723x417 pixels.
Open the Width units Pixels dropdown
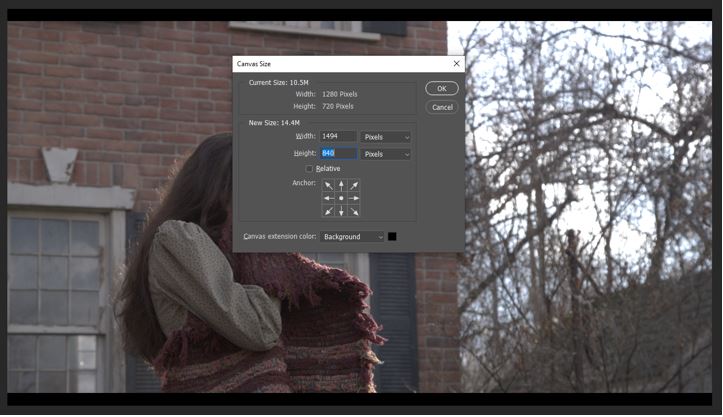(386, 137)
